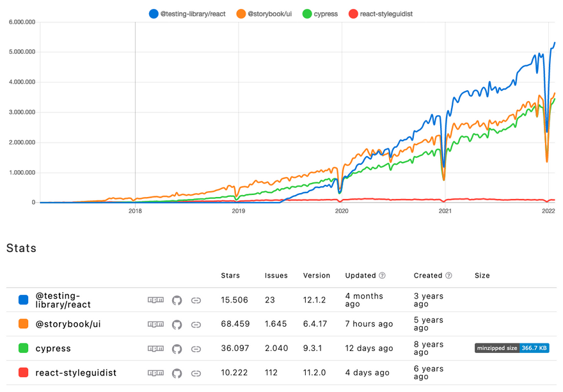Open GitHub repo for @testing-library/react

[x=177, y=300]
